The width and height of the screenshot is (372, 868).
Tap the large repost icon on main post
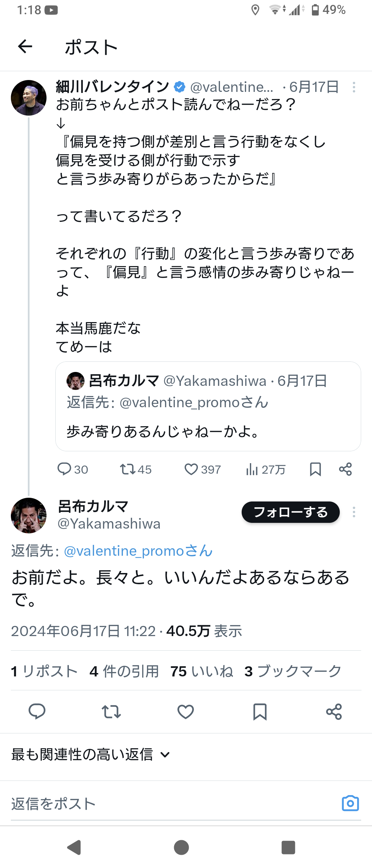click(x=111, y=711)
